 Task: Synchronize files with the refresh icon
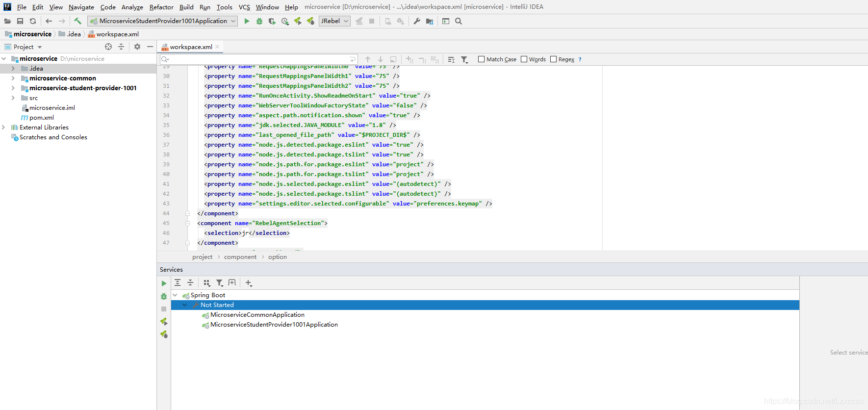[33, 21]
